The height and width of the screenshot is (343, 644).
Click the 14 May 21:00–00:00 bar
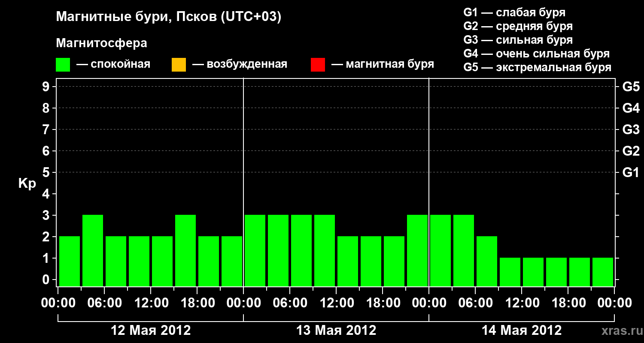pos(603,272)
